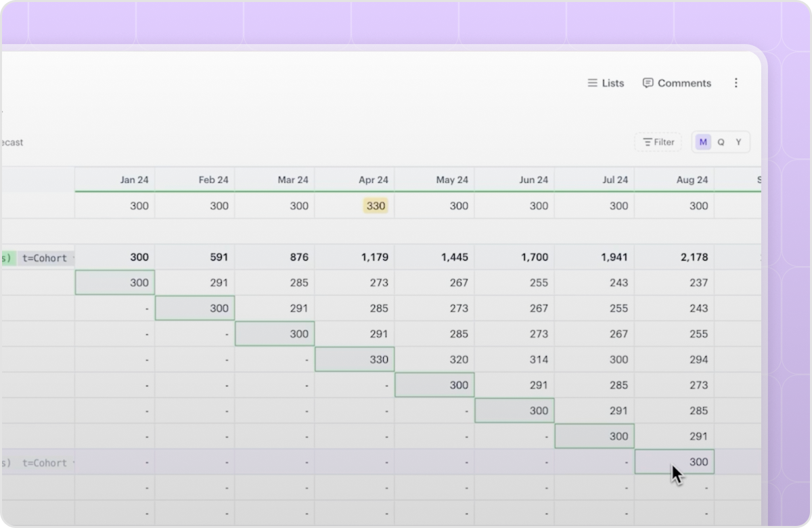Select outlined cohort cell 300 under Aug 24
The width and height of the screenshot is (812, 528).
click(674, 462)
